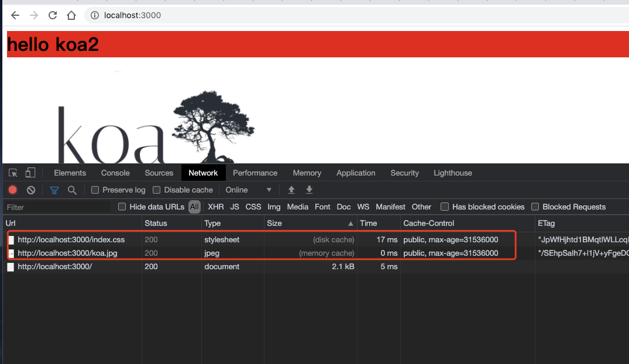Filter requests by Media
This screenshot has height=364, width=629.
[298, 207]
